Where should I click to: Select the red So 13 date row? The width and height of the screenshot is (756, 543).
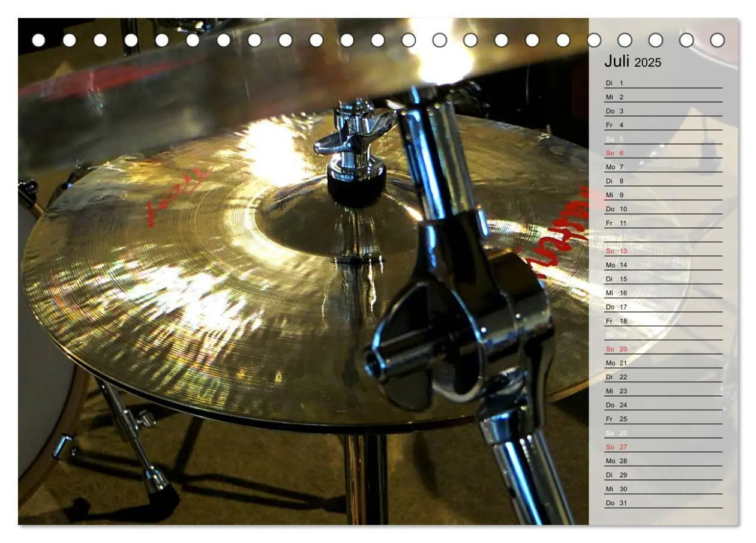point(663,251)
